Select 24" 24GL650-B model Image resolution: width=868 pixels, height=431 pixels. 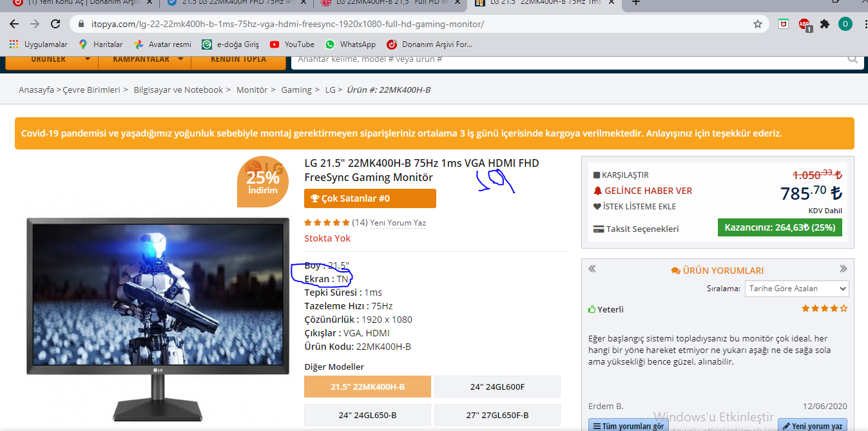[x=367, y=415]
